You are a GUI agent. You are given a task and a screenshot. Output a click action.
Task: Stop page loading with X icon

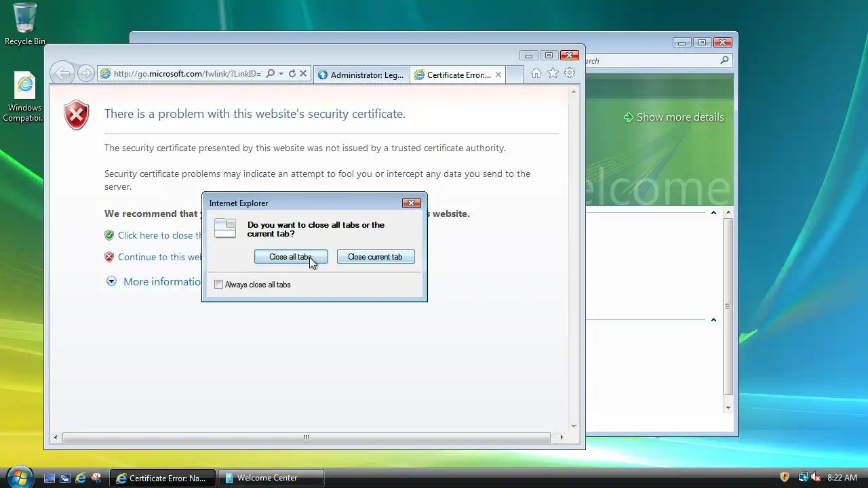303,74
